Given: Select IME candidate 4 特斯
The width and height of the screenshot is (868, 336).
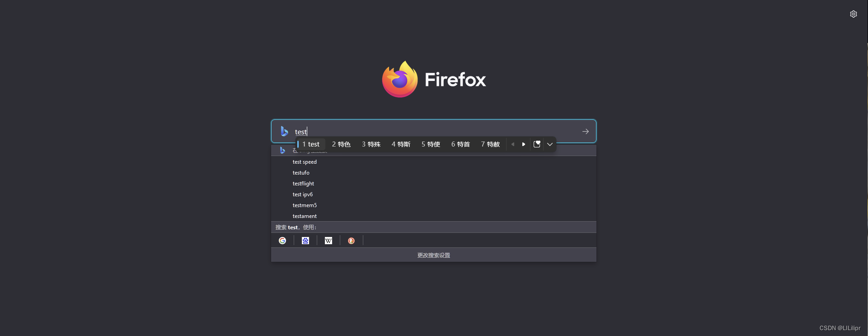Looking at the screenshot, I should (401, 144).
